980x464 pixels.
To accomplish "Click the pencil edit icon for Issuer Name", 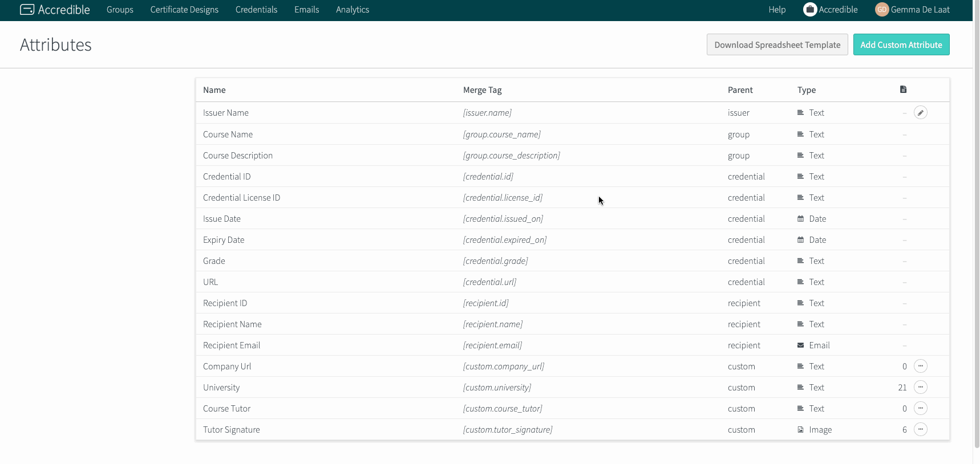I will pyautogui.click(x=920, y=113).
